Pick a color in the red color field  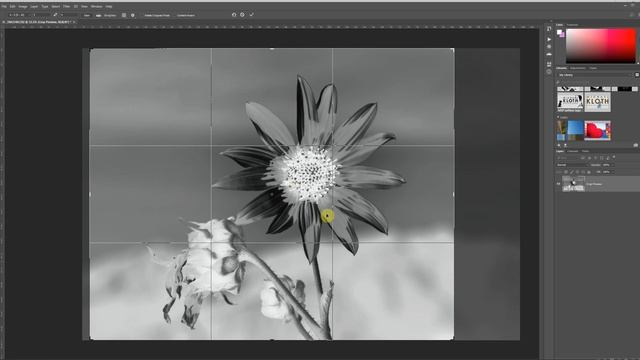pyautogui.click(x=600, y=45)
